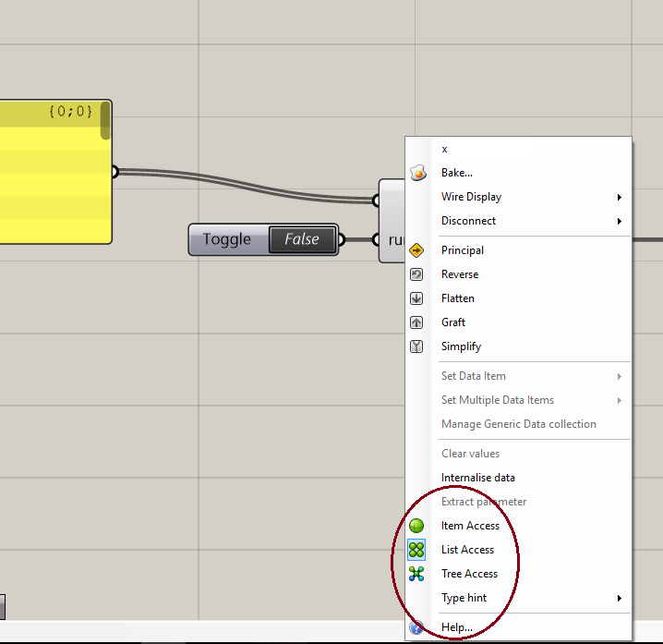This screenshot has width=663, height=644.
Task: Expand the Wire Display submenu arrow
Action: click(620, 197)
